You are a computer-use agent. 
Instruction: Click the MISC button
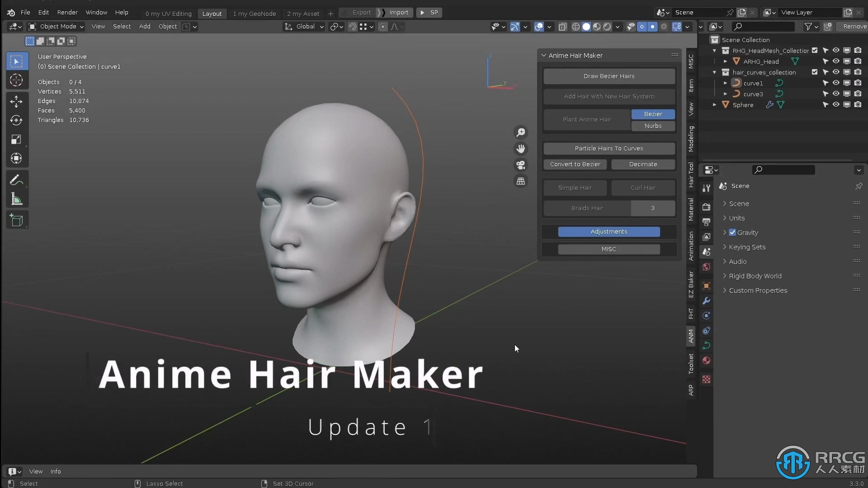tap(609, 249)
